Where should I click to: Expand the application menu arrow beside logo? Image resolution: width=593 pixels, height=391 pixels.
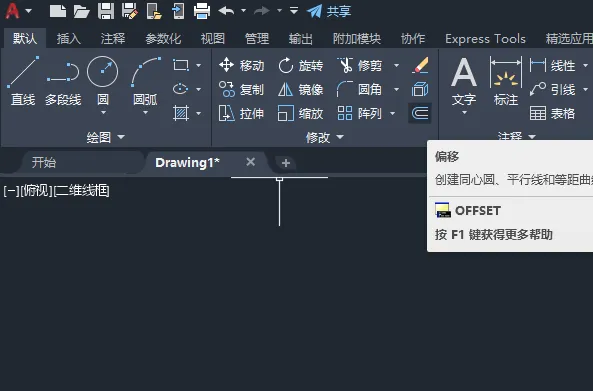pos(28,11)
